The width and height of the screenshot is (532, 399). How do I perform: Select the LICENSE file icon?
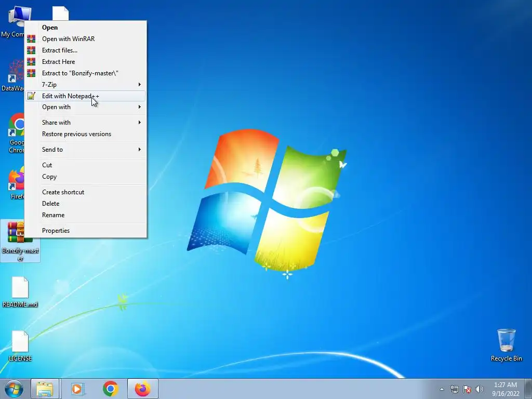20,346
